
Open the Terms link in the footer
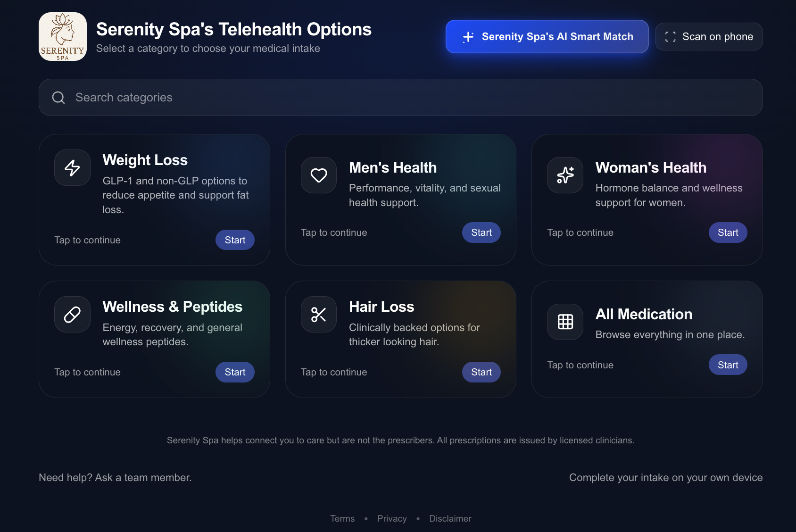point(342,518)
